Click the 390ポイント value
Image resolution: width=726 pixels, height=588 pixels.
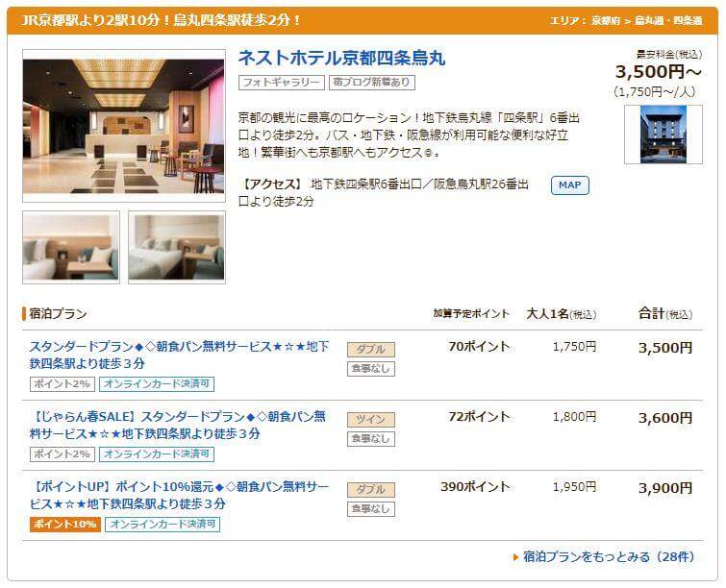(x=475, y=487)
